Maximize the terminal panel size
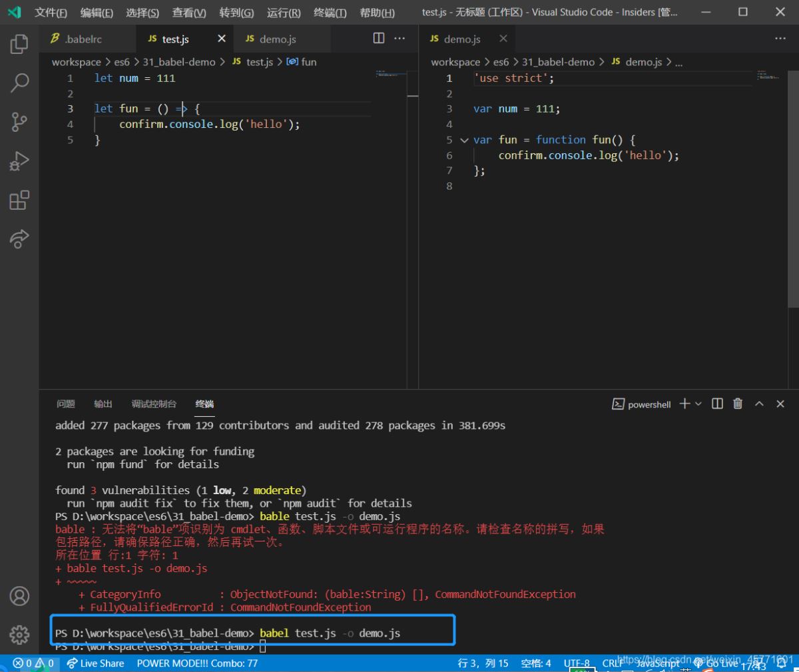The image size is (799, 672). click(x=759, y=404)
